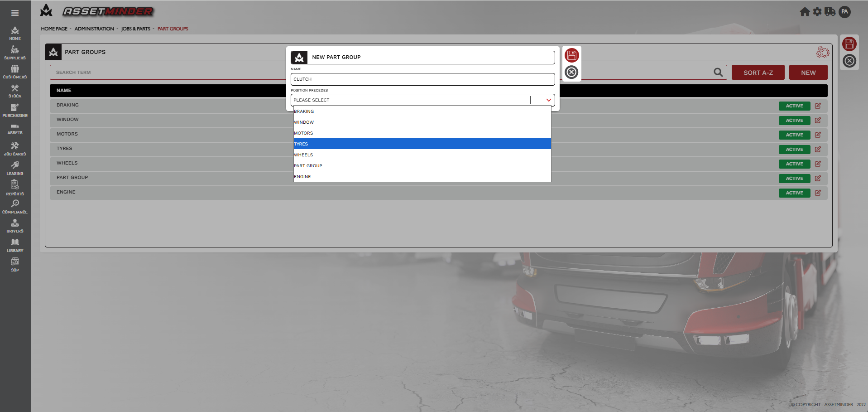Navigate to Administration breadcrumb
Screen dimensions: 868x412
click(94, 29)
